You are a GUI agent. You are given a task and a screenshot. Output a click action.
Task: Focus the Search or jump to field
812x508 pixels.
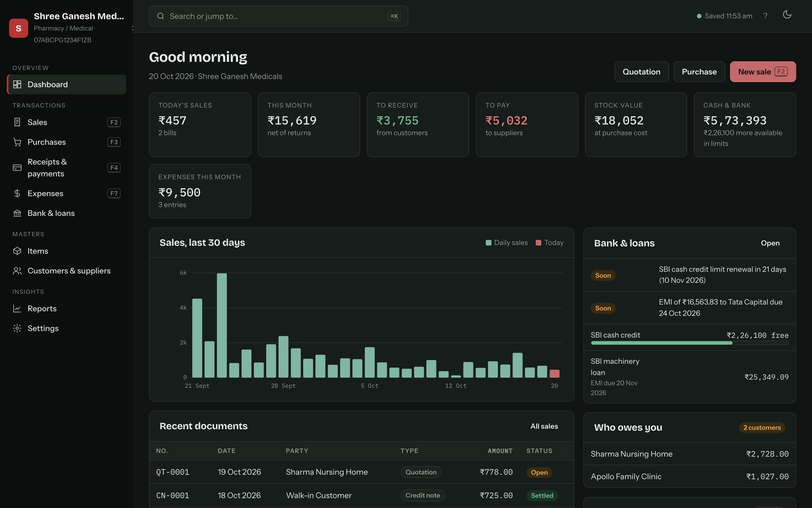coord(279,16)
